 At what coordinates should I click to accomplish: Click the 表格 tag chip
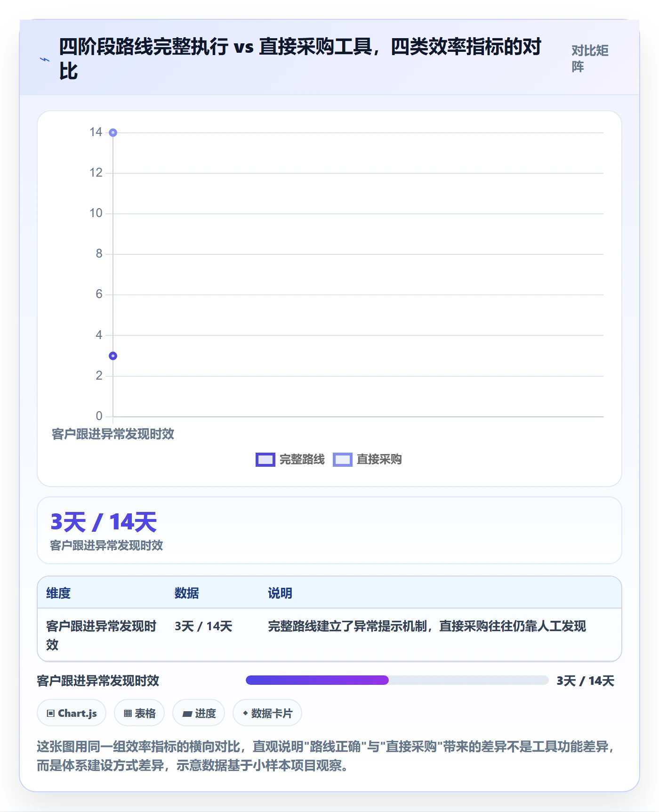tap(139, 713)
